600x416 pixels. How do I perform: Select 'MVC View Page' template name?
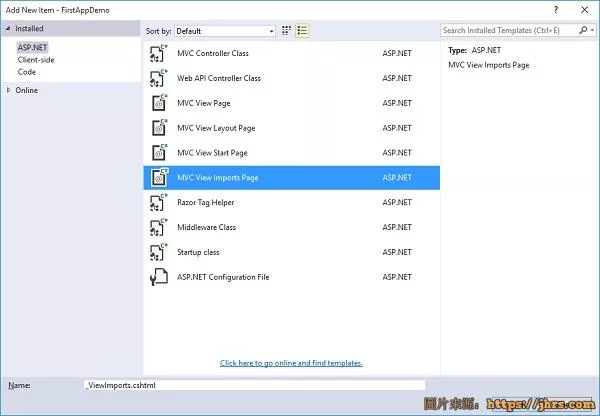204,103
